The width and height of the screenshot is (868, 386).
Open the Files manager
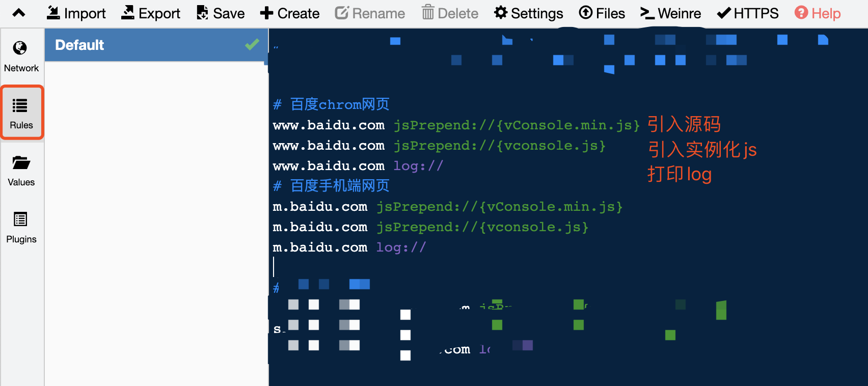click(602, 13)
